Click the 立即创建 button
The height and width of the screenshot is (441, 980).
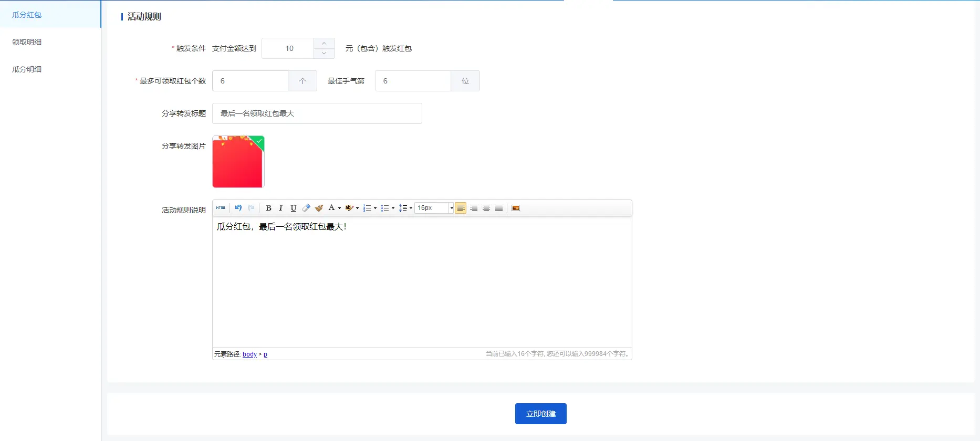pyautogui.click(x=541, y=414)
